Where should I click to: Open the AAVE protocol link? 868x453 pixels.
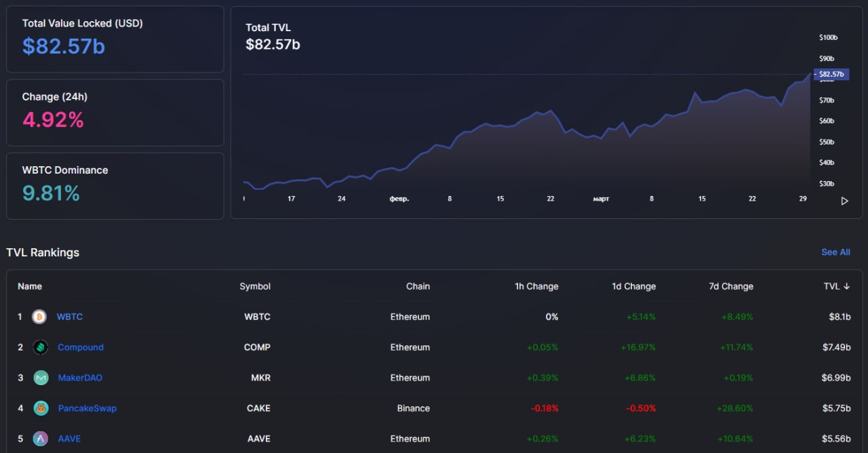point(69,439)
